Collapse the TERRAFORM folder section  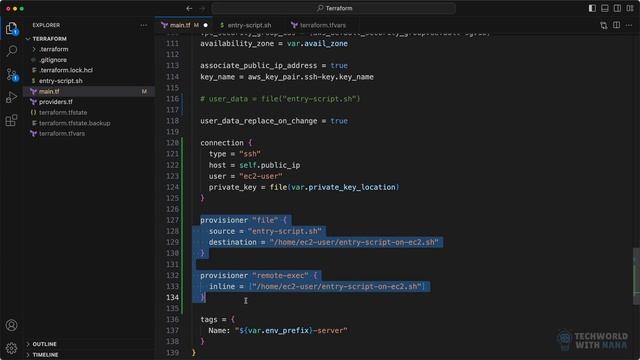click(49, 39)
